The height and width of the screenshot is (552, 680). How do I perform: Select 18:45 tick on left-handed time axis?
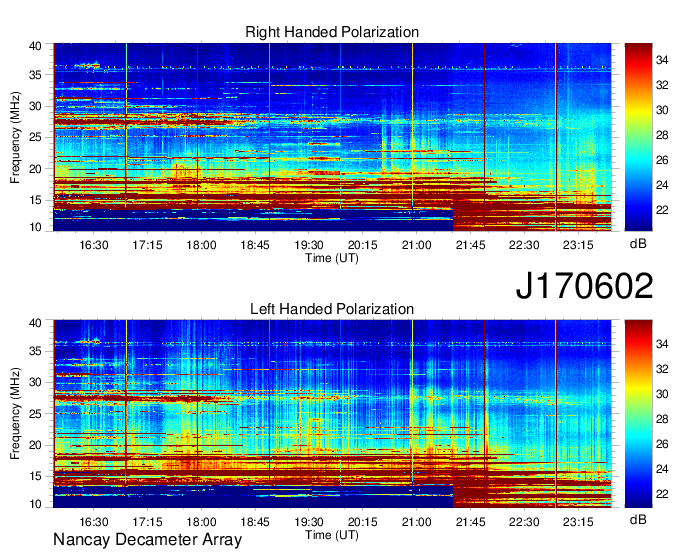255,522
